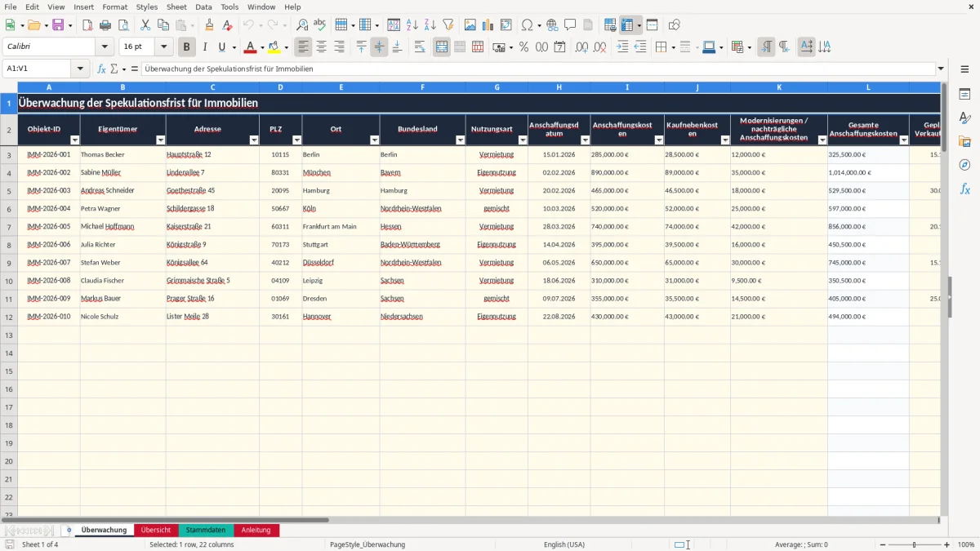980x551 pixels.
Task: Switch to the Anleitung sheet tab
Action: 256,530
